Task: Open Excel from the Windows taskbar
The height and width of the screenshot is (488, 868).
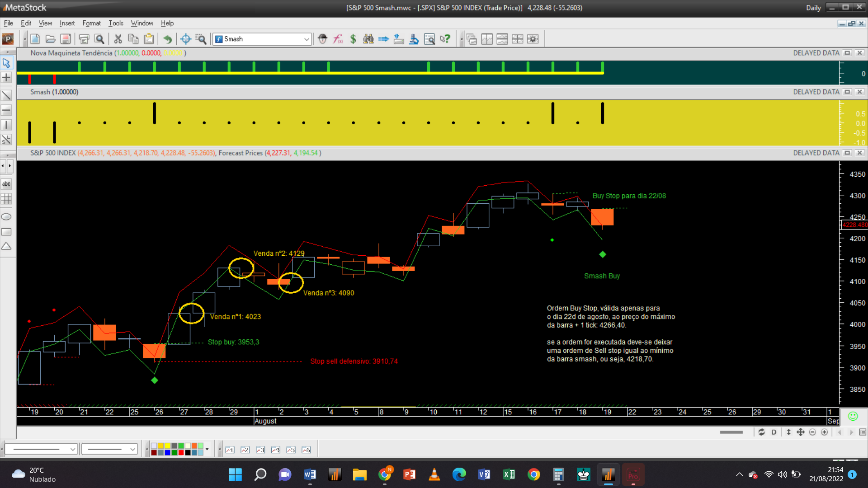Action: point(509,474)
